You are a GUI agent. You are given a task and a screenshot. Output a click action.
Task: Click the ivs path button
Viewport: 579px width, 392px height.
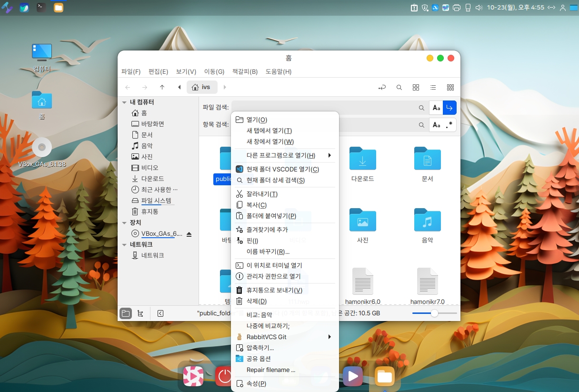tap(202, 87)
